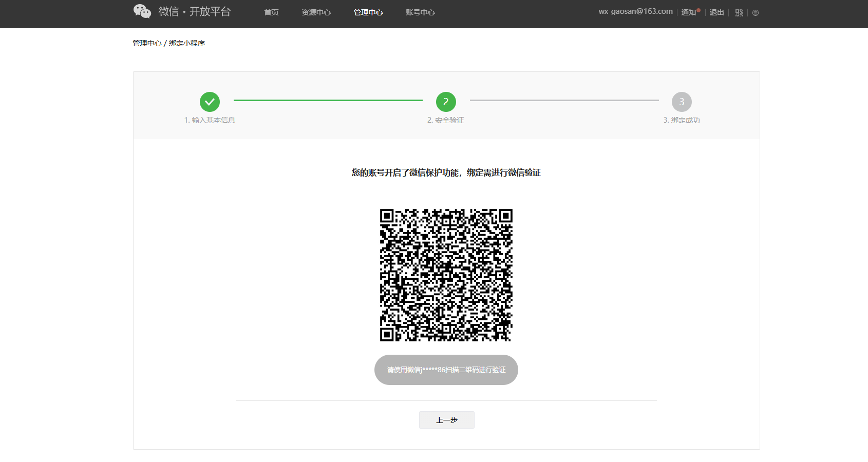Image resolution: width=868 pixels, height=462 pixels.
Task: Go to the 首页 nav item
Action: click(271, 12)
